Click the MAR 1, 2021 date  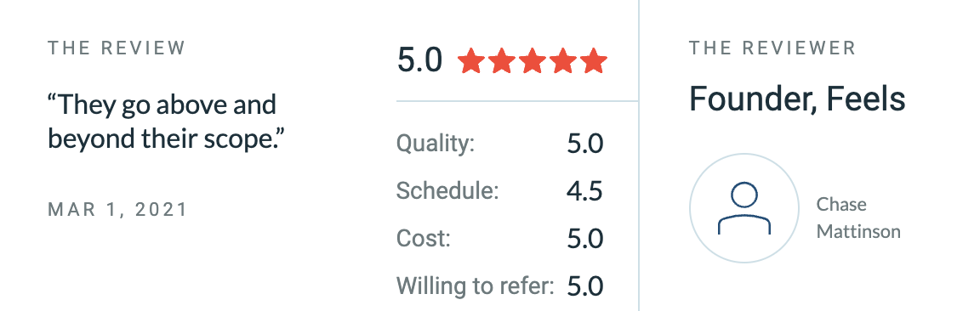pyautogui.click(x=117, y=209)
